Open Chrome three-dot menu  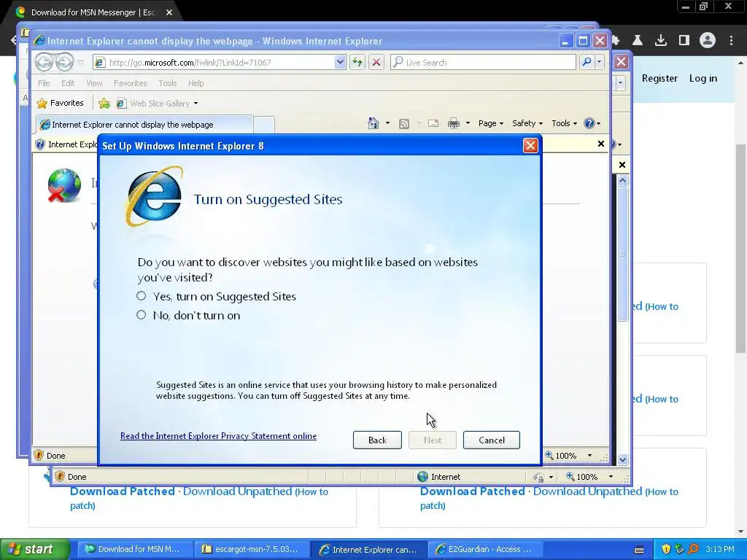(x=731, y=41)
